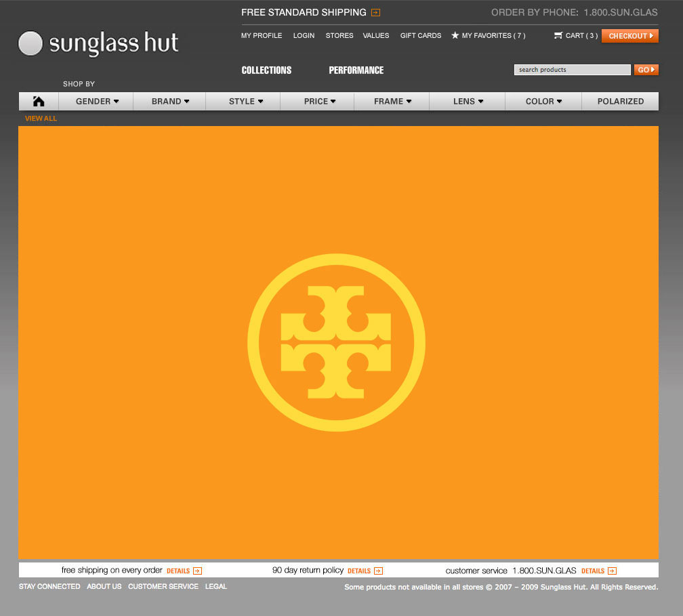Click Details arrow for customer service
The height and width of the screenshot is (616, 683).
(612, 571)
